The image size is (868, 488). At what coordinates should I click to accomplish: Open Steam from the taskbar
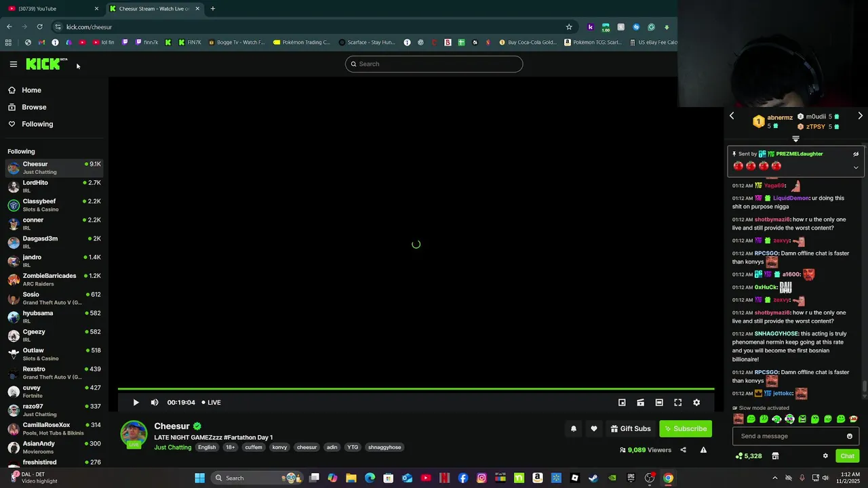coord(593,478)
